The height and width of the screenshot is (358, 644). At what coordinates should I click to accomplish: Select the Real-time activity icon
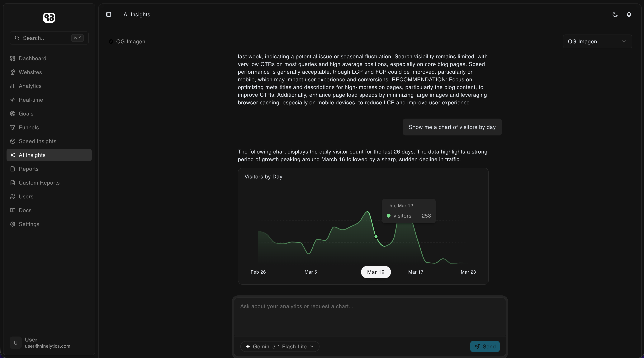[13, 100]
